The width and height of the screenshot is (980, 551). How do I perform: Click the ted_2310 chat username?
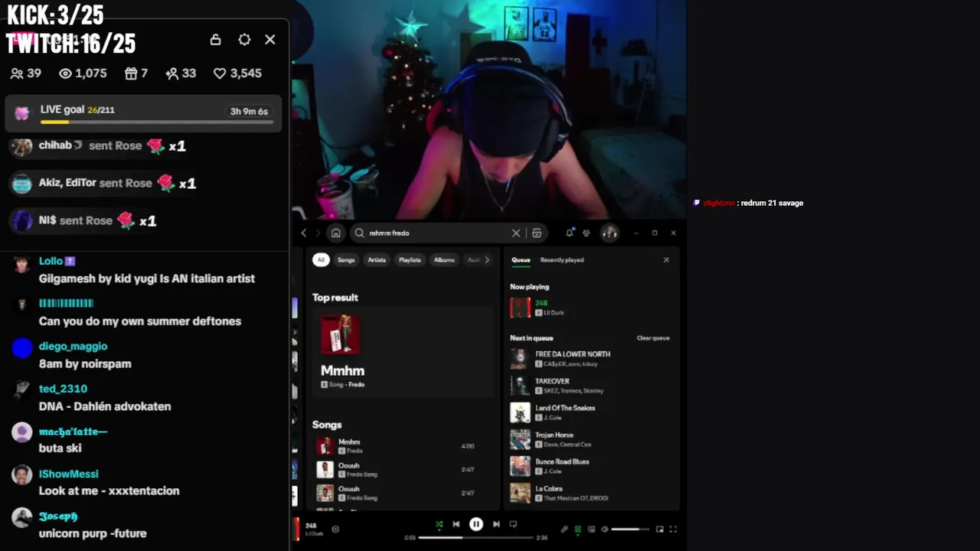(x=63, y=389)
